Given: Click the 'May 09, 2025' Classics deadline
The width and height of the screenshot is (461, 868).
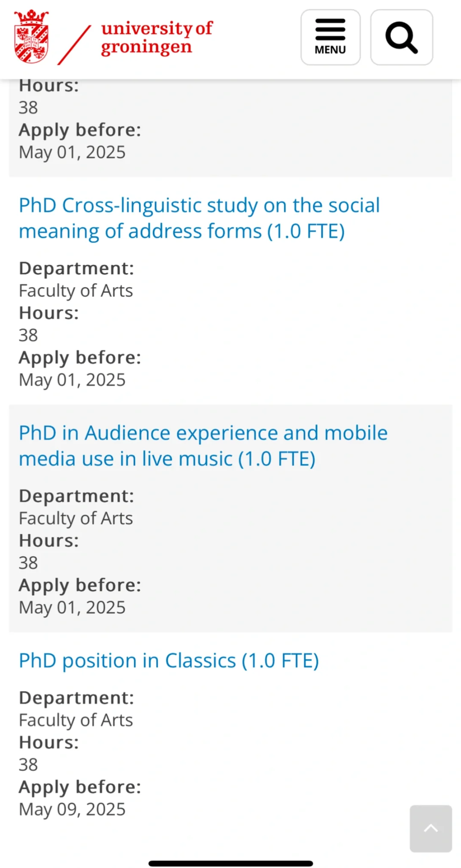Looking at the screenshot, I should click(72, 809).
